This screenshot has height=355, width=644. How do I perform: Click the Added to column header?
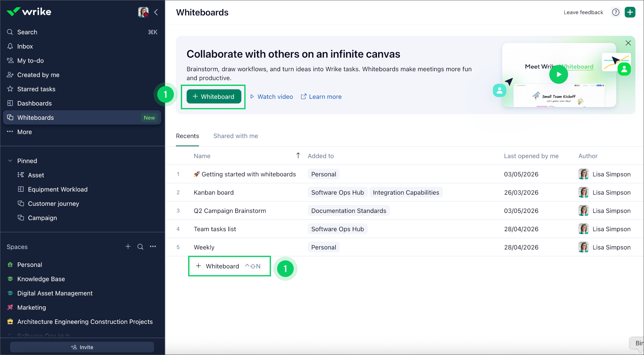click(x=321, y=156)
